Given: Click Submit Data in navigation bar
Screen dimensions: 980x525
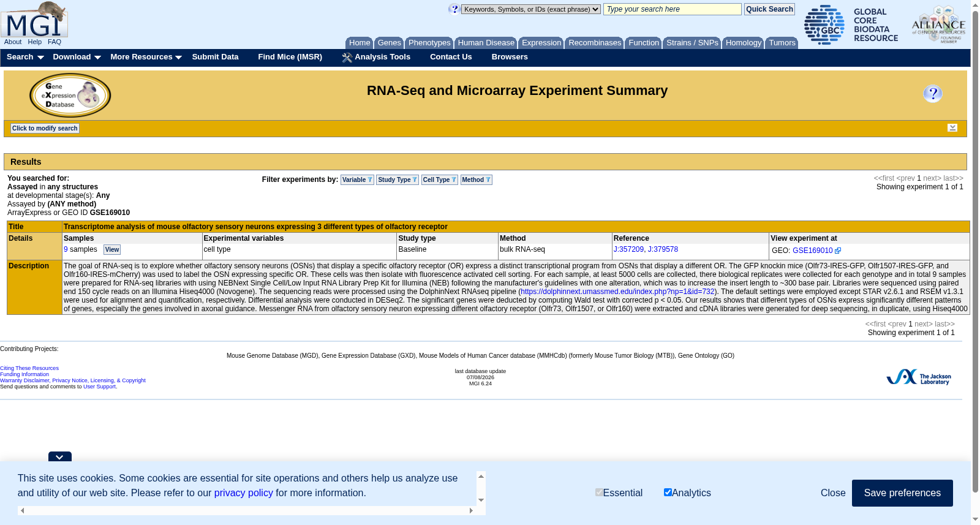Looking at the screenshot, I should [215, 57].
